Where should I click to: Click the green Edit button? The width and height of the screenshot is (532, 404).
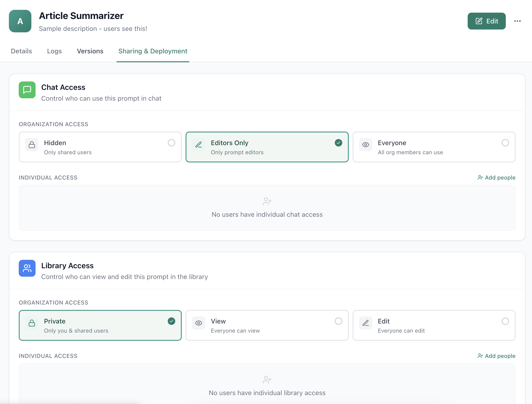[x=487, y=21]
